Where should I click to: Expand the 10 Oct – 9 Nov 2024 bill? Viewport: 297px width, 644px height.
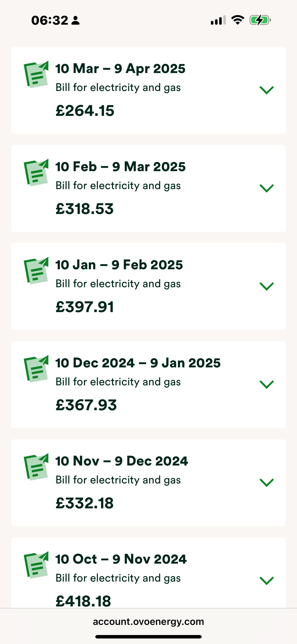pos(267,580)
